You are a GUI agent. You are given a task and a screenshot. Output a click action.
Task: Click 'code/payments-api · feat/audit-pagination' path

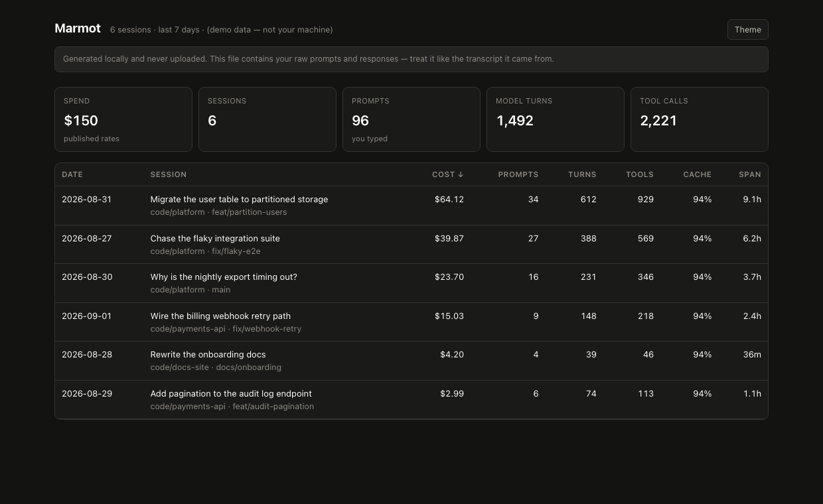[x=232, y=407]
